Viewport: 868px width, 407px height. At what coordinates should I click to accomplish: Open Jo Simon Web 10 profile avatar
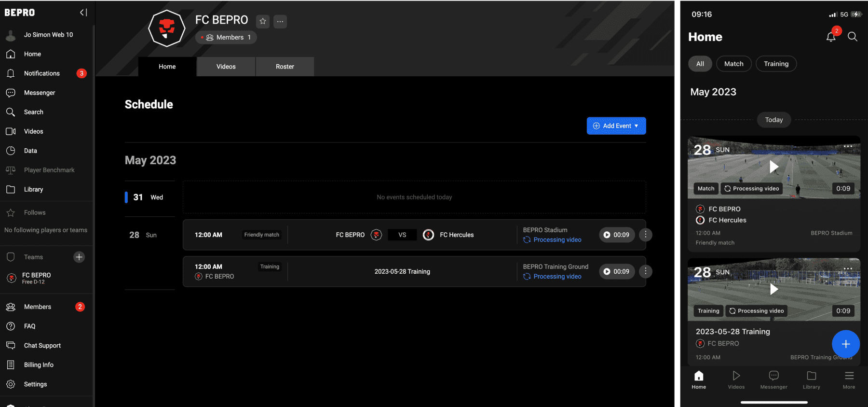[x=11, y=35]
